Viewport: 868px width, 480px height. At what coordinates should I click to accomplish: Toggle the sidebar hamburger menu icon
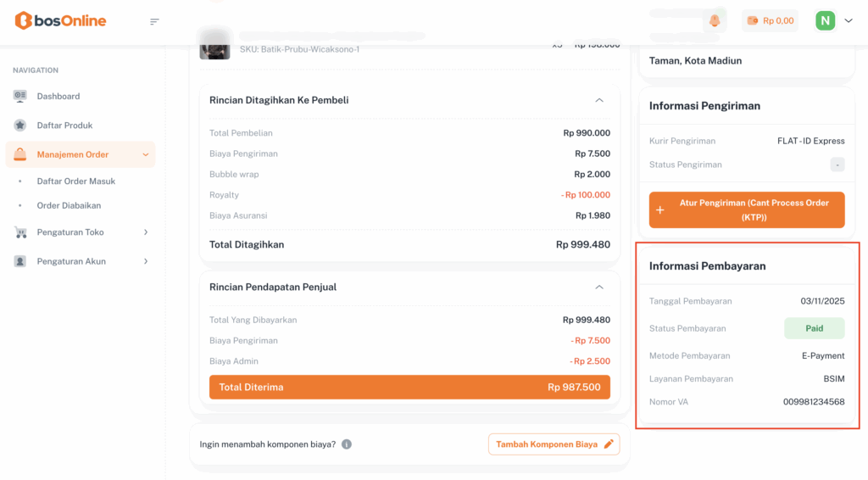click(154, 21)
